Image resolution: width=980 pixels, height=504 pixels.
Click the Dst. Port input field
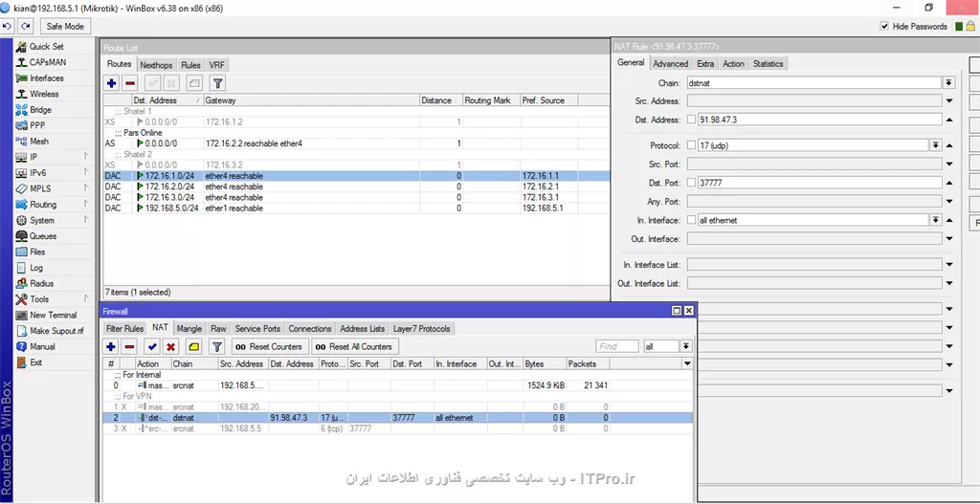(819, 183)
